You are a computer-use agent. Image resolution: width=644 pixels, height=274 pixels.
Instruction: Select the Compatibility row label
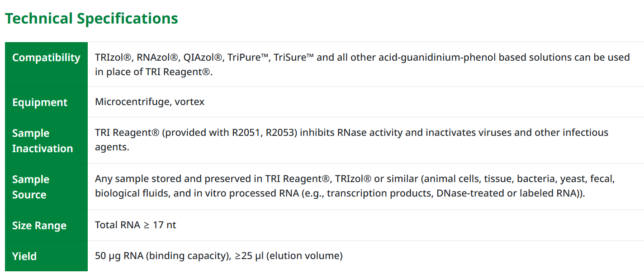click(46, 58)
